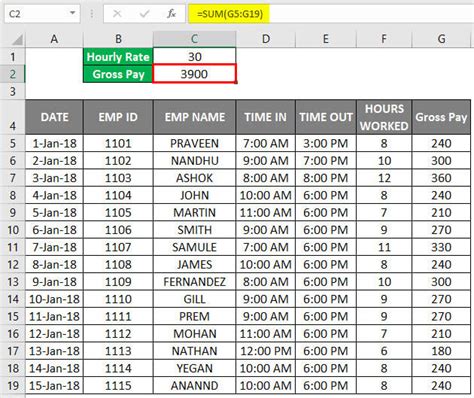Select column D header
The image size is (474, 398).
click(265, 39)
